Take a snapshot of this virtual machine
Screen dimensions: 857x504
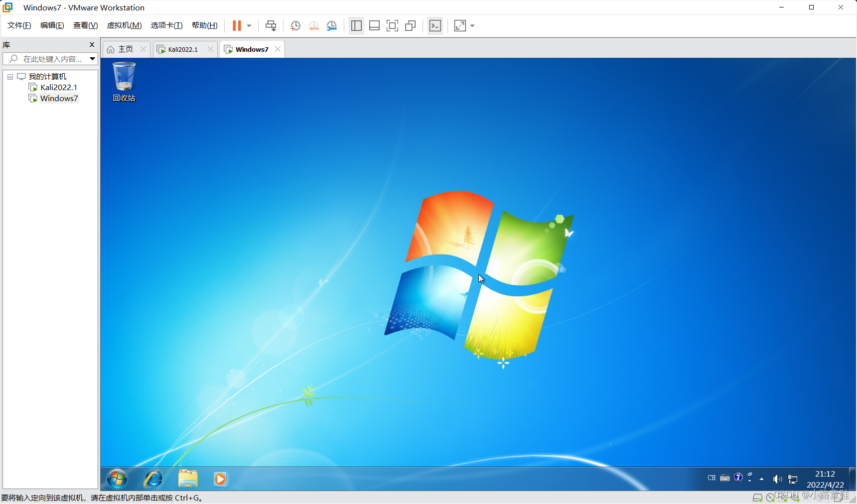pyautogui.click(x=295, y=25)
